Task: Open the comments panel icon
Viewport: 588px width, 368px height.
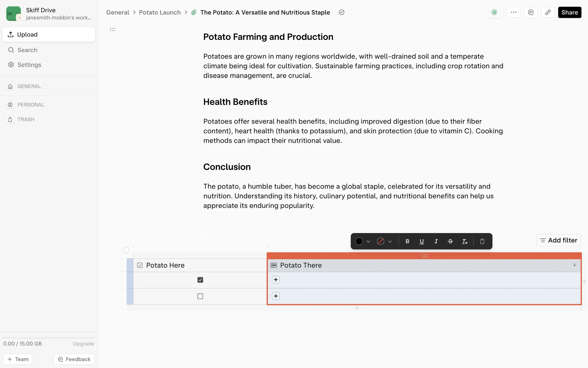Action: click(531, 12)
